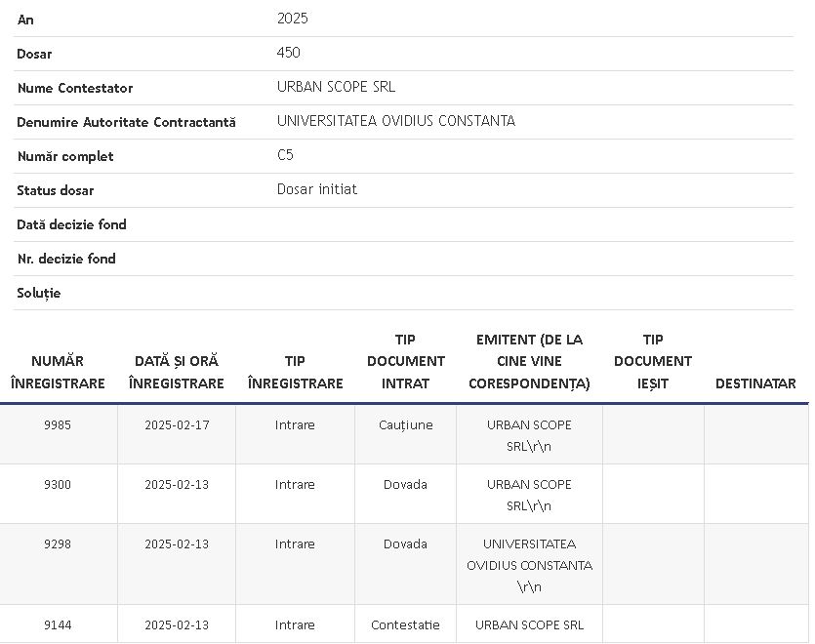
Task: Select the Nume Contestator value URBAN SCOPE SRL
Action: (336, 87)
